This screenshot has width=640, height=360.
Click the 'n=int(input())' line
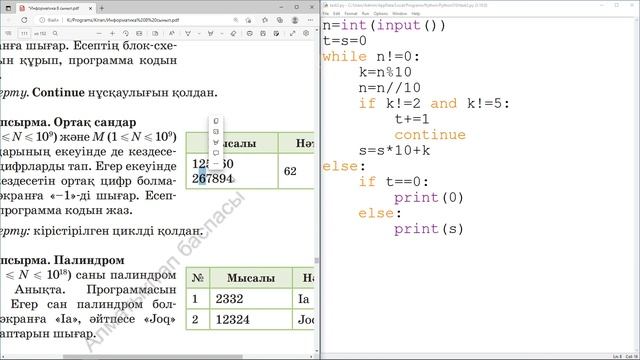(x=384, y=25)
